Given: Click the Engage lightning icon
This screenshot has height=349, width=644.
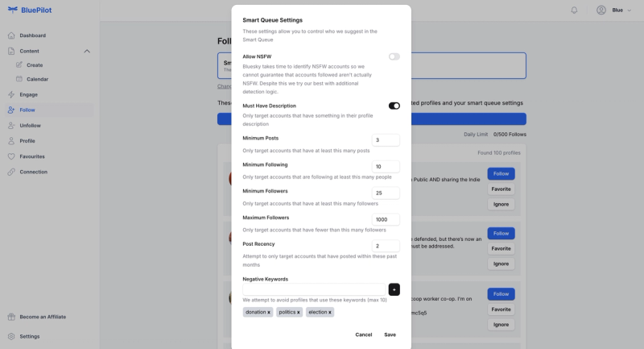Looking at the screenshot, I should click(x=11, y=94).
